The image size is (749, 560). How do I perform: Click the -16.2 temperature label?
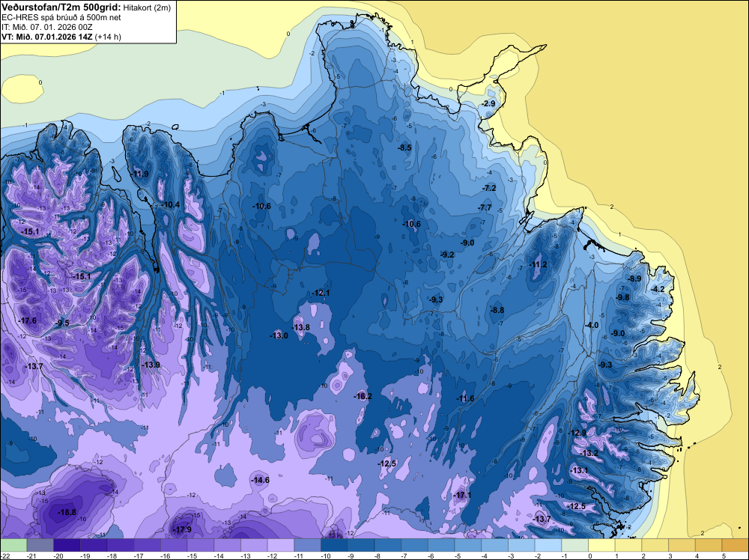[363, 396]
